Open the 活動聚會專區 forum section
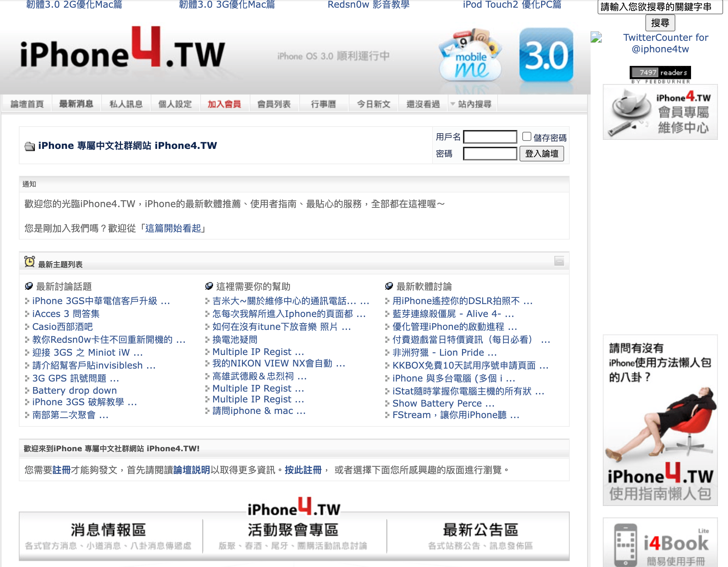The image size is (728, 567). tap(293, 536)
